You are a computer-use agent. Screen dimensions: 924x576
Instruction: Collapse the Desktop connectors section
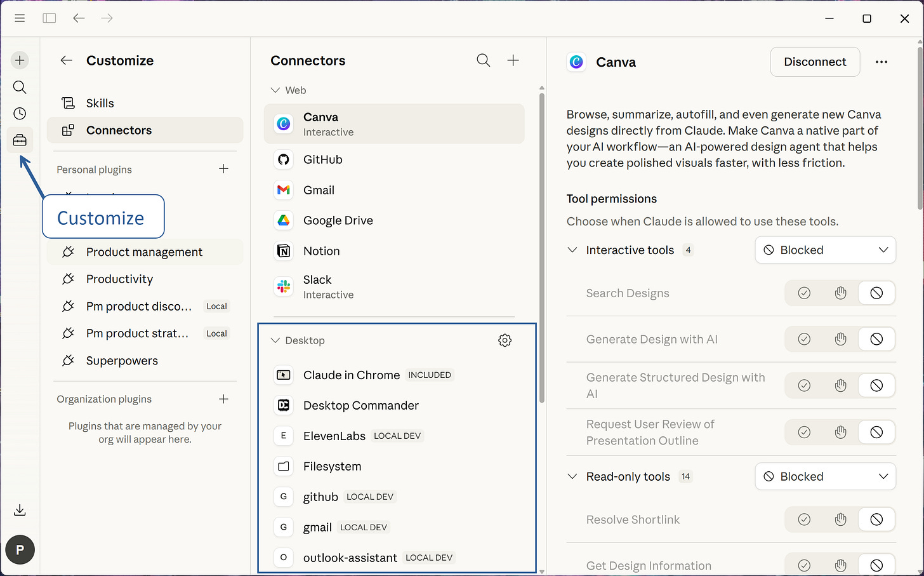[275, 340]
